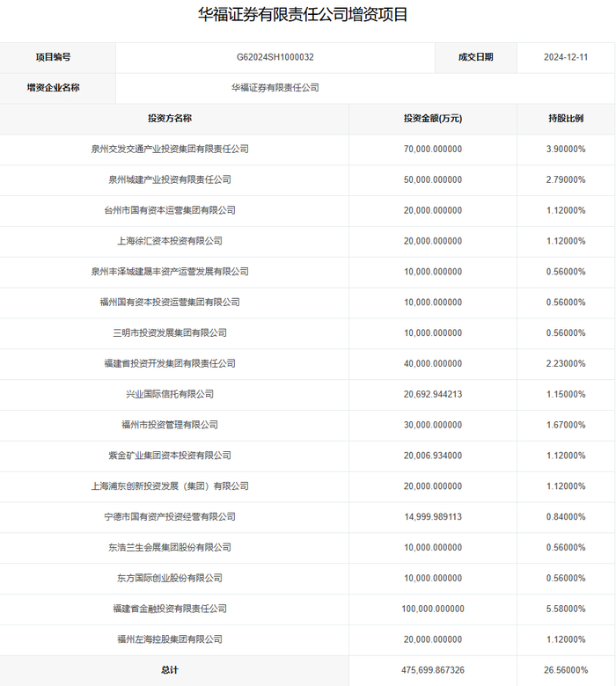Select investor 泉州丰泽城建晟丰资产运营发展有限公司
The height and width of the screenshot is (686, 616).
click(x=170, y=272)
